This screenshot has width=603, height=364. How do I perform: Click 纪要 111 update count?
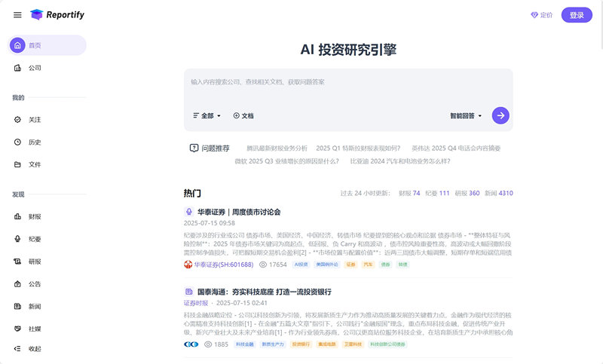click(437, 194)
